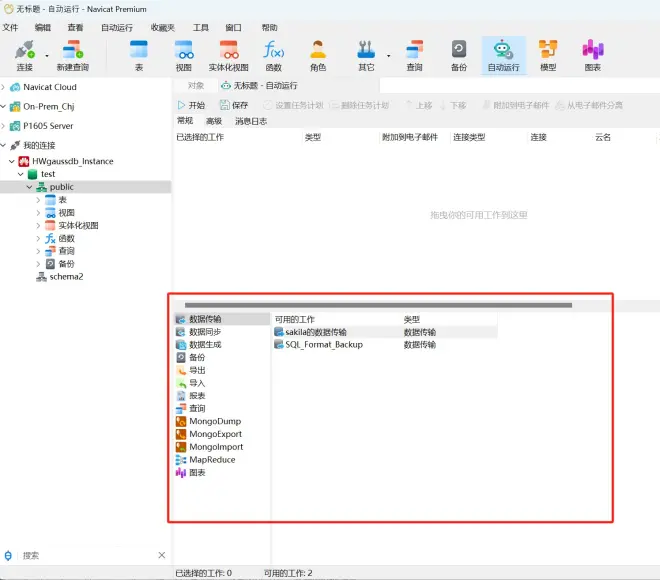Select the MongoImport job type
This screenshot has height=580, width=660.
pyautogui.click(x=209, y=447)
